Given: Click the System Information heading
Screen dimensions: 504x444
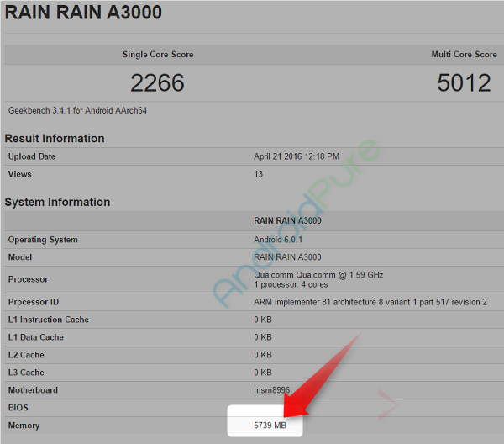Looking at the screenshot, I should coord(57,202).
